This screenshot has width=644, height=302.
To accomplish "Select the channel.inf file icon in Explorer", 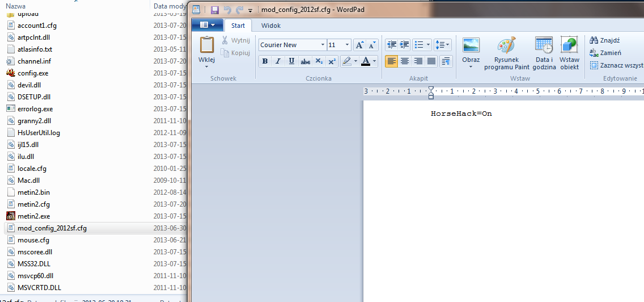I will (x=11, y=61).
